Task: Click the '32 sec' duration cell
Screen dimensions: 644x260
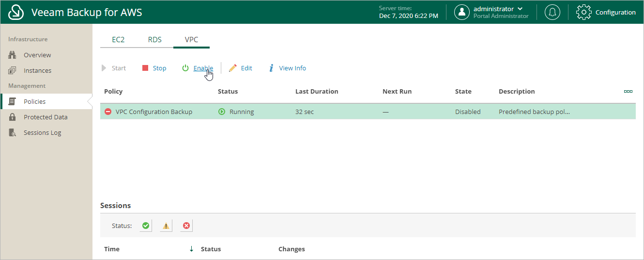Action: 305,112
